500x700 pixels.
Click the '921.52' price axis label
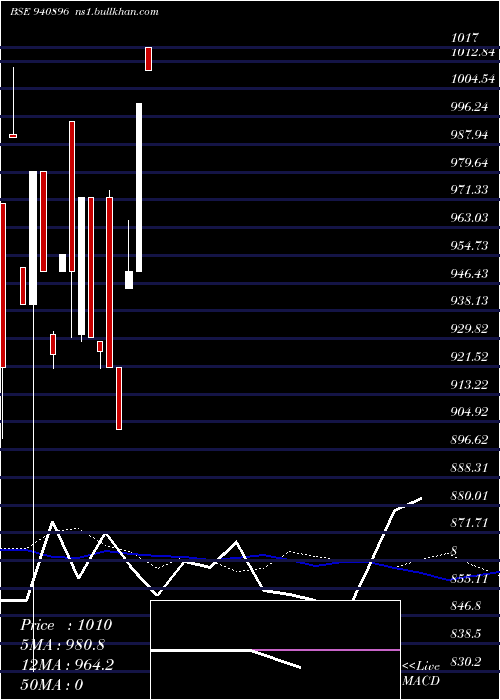(x=470, y=357)
